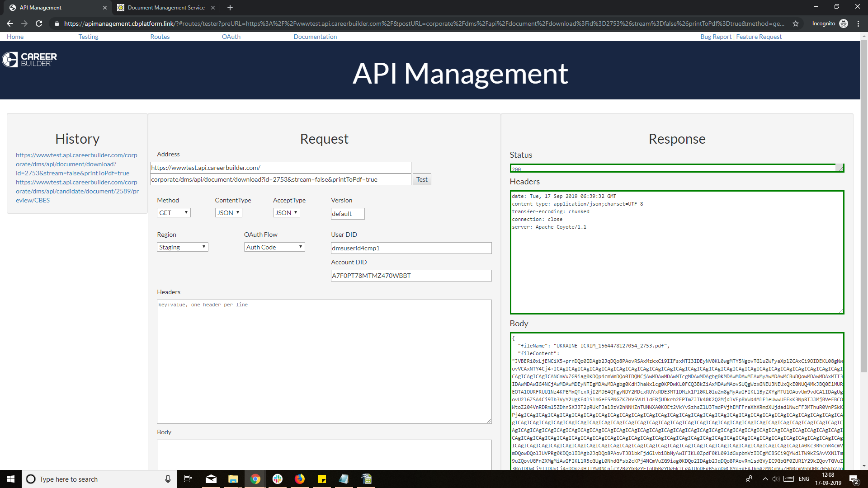868x488 pixels.
Task: Open Sticky Notes from taskbar
Action: [322, 479]
